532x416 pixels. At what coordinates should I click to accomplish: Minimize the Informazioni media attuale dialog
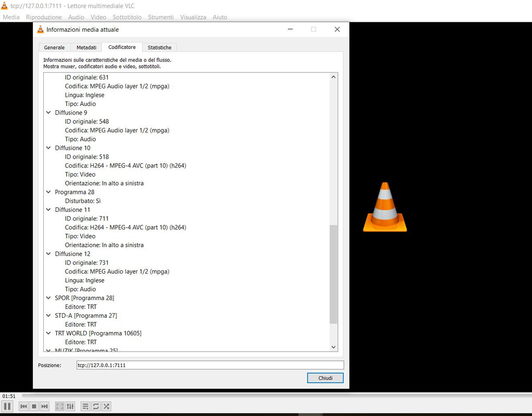[290, 30]
